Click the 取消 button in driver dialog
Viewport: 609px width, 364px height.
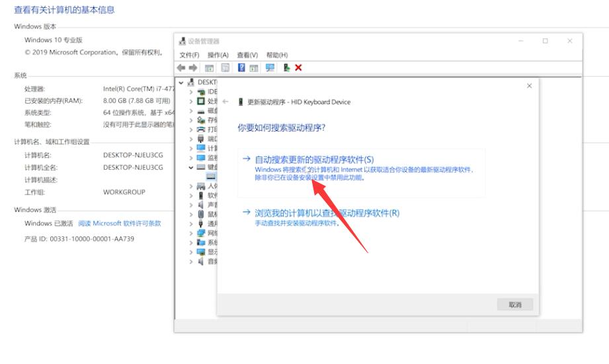(515, 305)
